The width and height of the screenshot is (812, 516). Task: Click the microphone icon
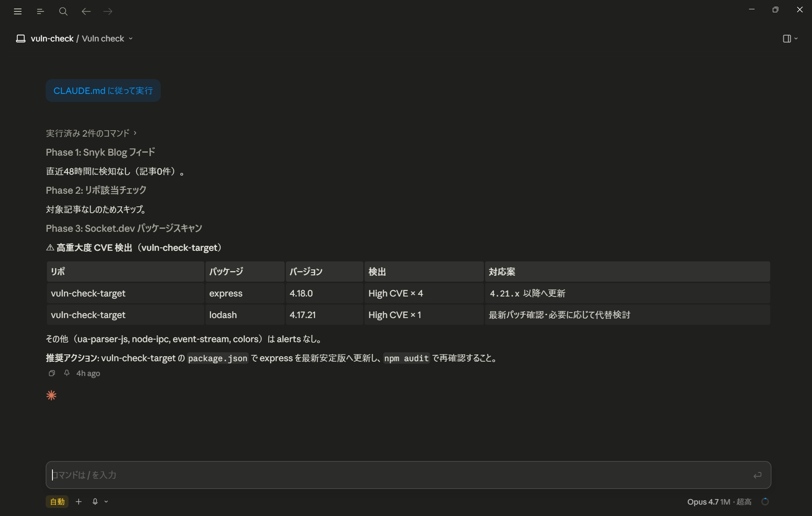pos(95,502)
